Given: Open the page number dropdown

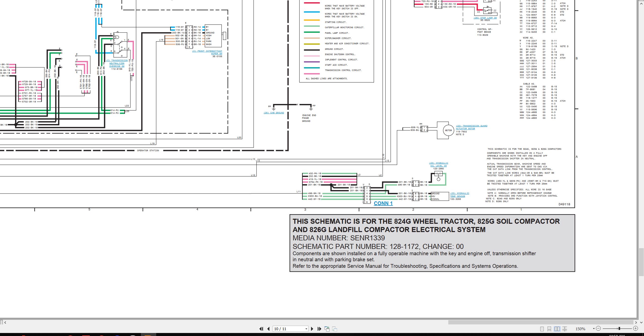Looking at the screenshot, I should pos(306,329).
